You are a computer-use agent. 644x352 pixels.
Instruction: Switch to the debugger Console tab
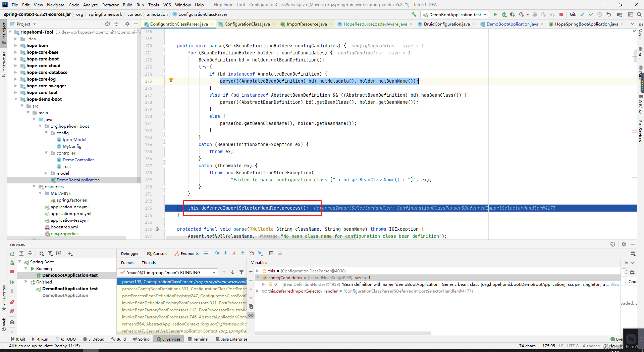(157, 254)
